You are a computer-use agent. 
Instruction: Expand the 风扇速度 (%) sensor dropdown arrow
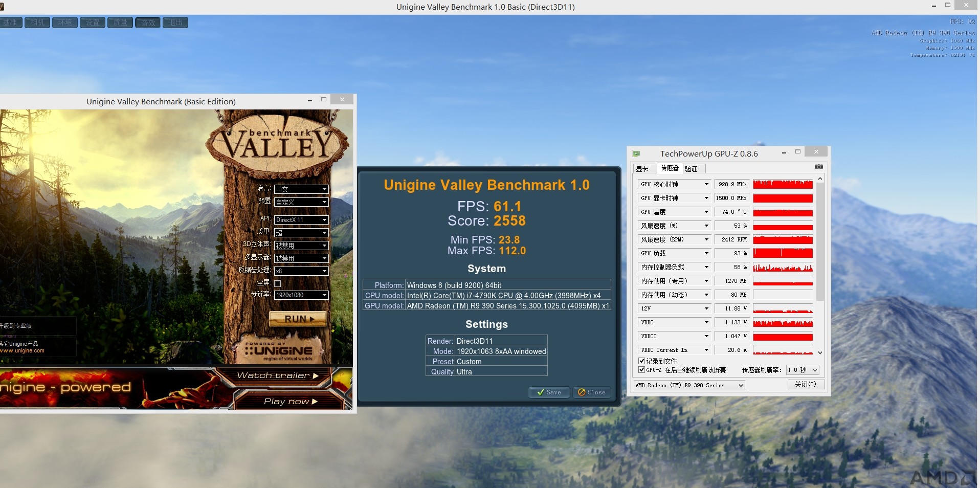point(706,226)
